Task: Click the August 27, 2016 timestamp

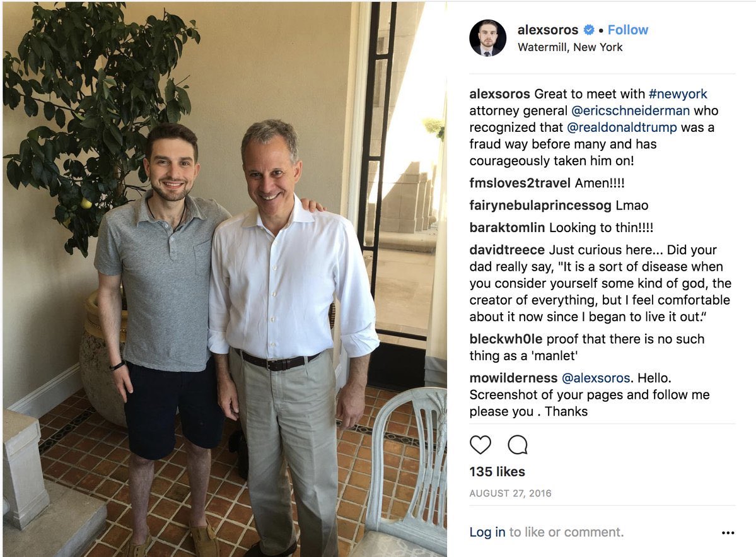Action: click(510, 493)
